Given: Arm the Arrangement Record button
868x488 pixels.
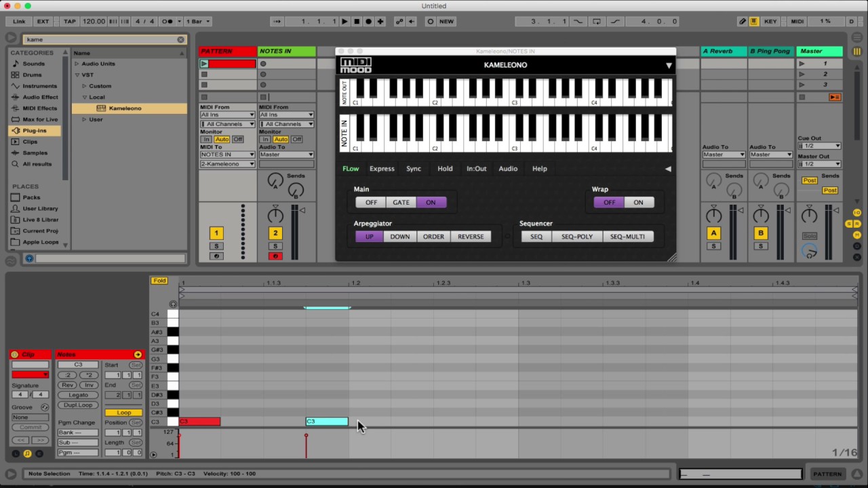Looking at the screenshot, I should point(369,22).
